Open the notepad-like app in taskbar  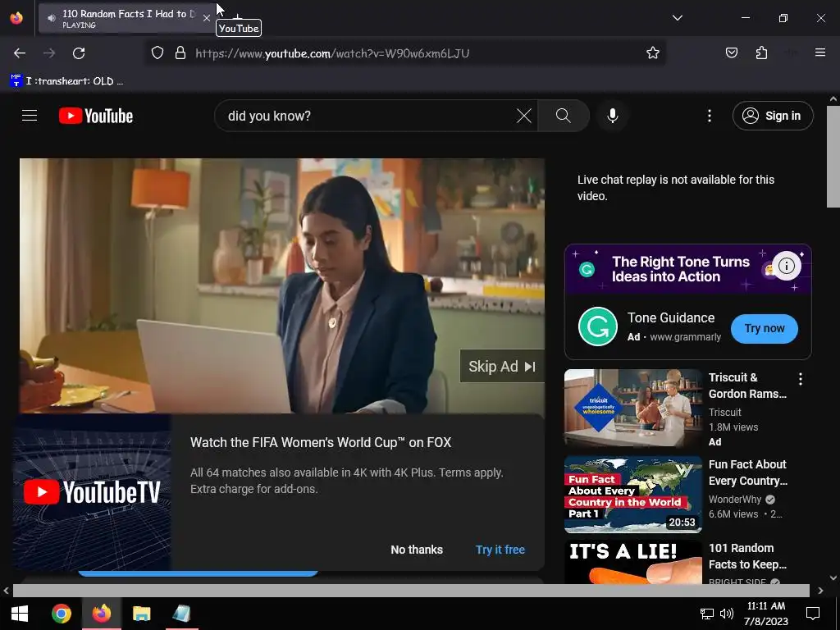click(181, 614)
